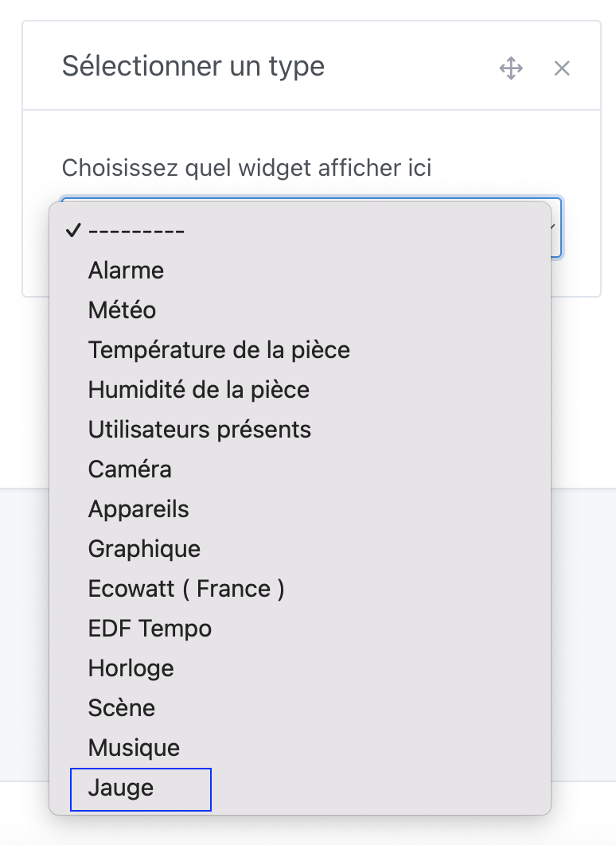The height and width of the screenshot is (845, 616).
Task: Choose the EDF Tempo widget
Action: tap(150, 628)
